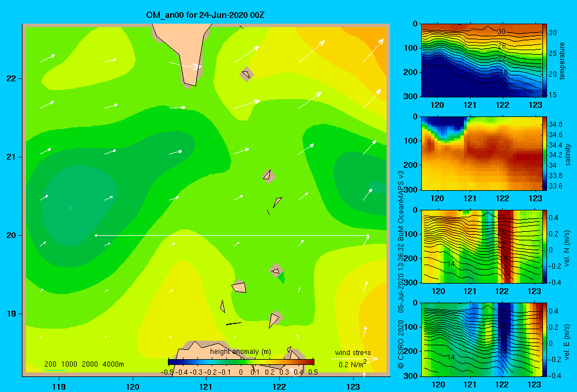
Task: Click the 120 longitude label under the temperature panel
Action: (x=437, y=105)
